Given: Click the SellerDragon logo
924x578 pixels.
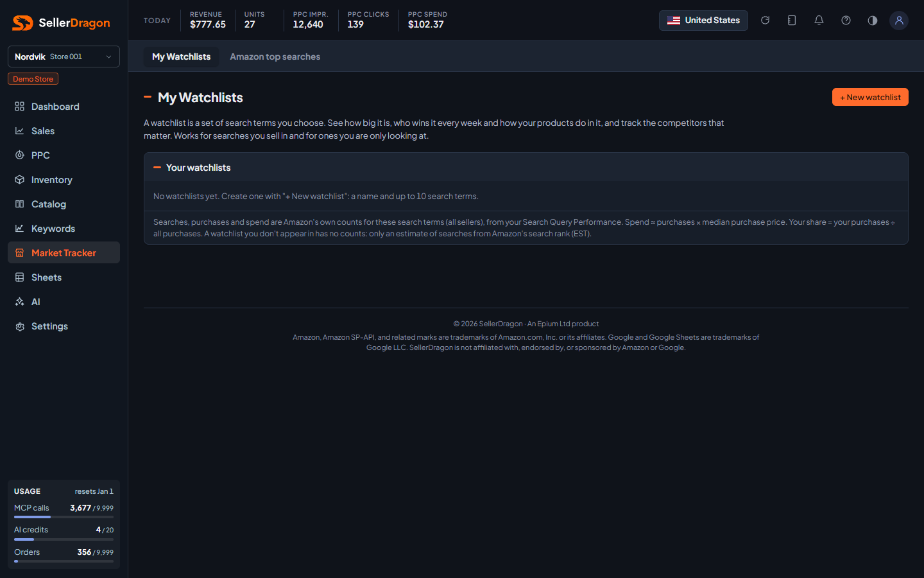Looking at the screenshot, I should [x=62, y=23].
